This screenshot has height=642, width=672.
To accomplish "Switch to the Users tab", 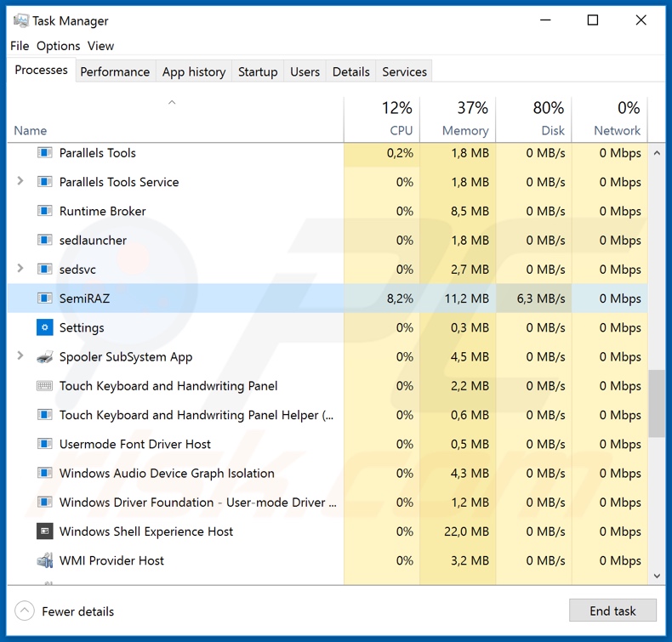I will (x=305, y=71).
